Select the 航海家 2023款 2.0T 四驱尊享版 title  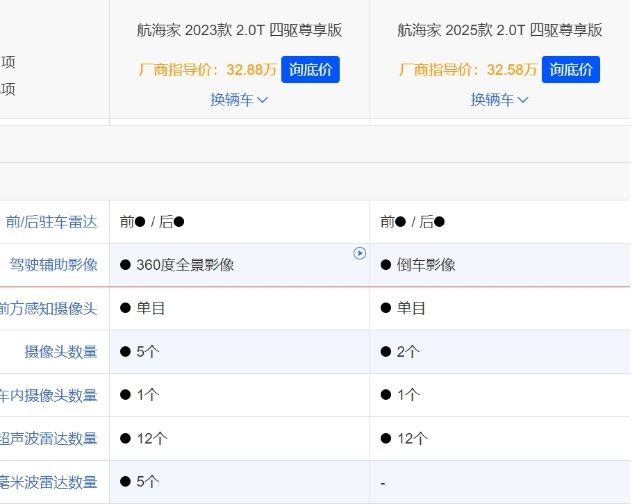[239, 30]
